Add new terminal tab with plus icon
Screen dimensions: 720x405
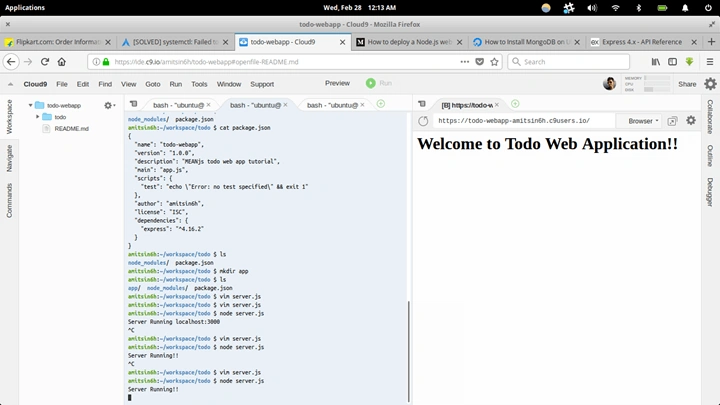click(381, 104)
